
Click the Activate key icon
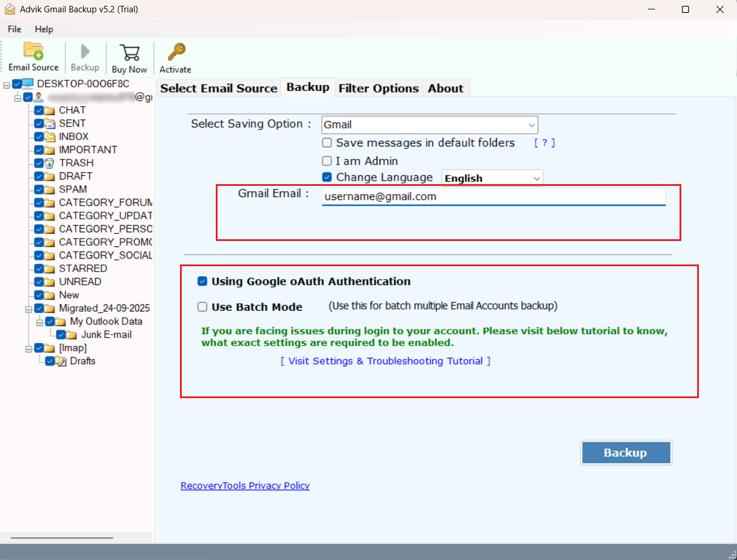click(x=176, y=52)
